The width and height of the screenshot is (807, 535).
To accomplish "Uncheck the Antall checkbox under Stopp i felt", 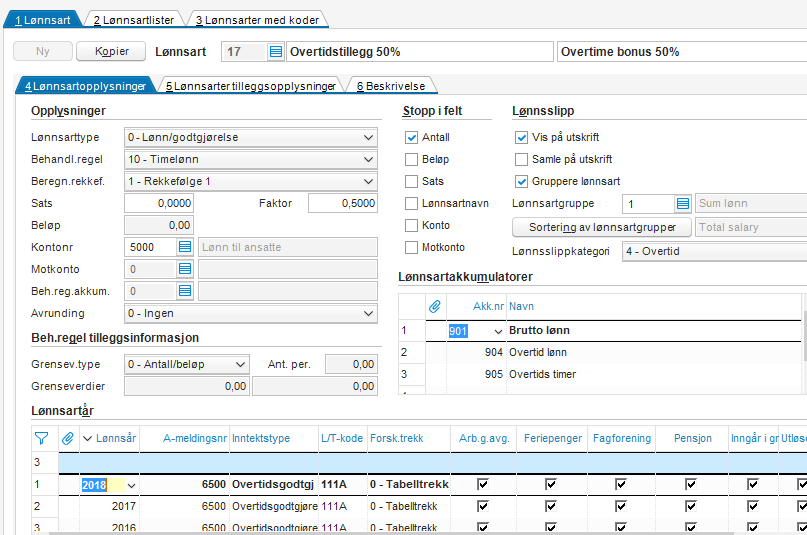I will tap(411, 137).
